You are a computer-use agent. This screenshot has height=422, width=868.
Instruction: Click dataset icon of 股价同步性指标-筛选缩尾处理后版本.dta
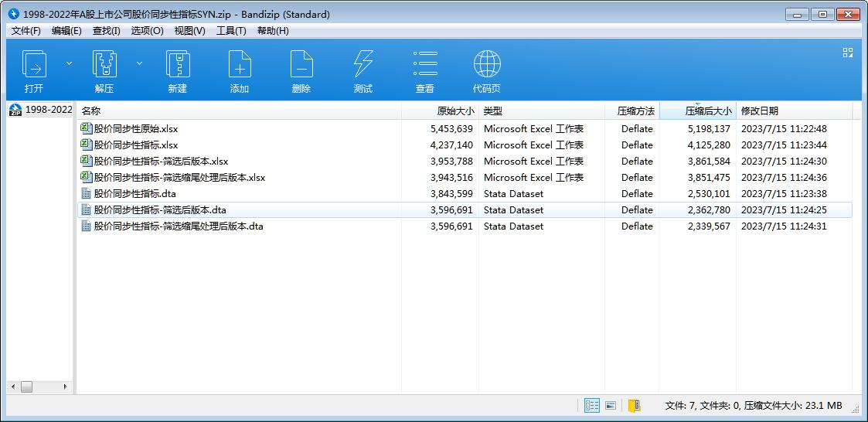(86, 226)
